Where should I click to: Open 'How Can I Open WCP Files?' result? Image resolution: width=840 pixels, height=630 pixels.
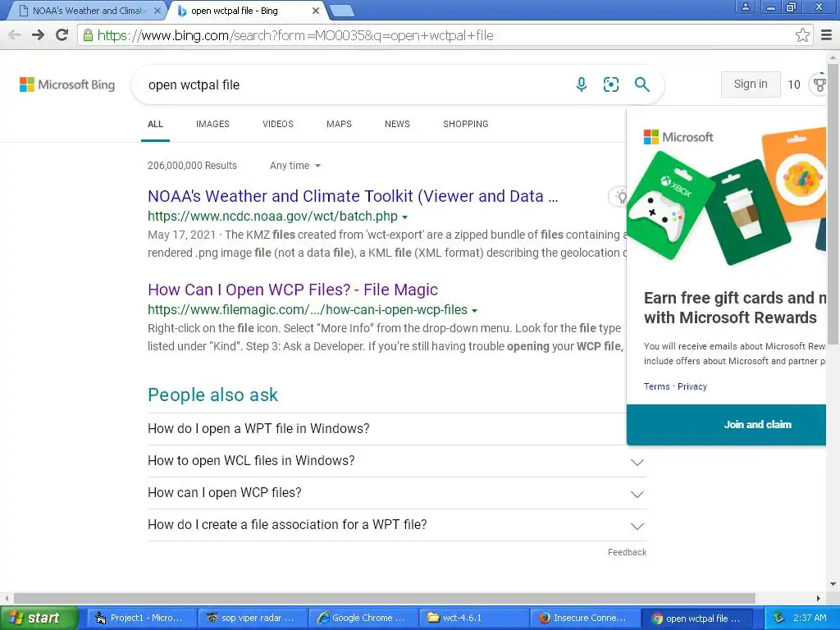coord(293,290)
